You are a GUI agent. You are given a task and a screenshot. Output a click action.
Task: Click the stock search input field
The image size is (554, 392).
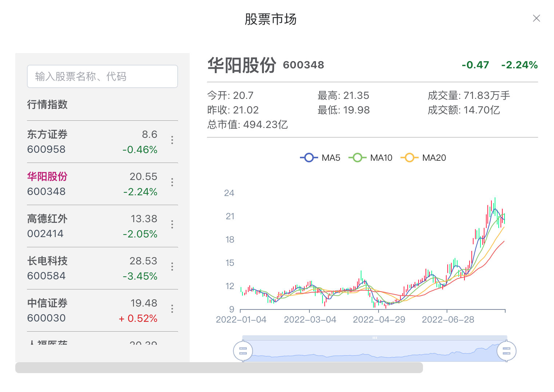pyautogui.click(x=102, y=76)
